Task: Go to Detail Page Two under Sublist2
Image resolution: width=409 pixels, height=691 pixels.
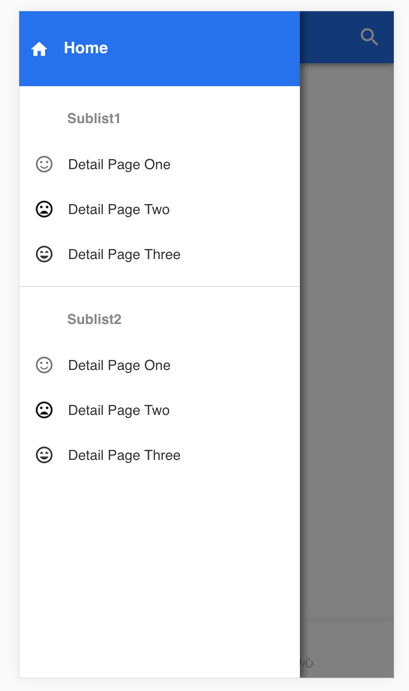Action: [x=160, y=410]
